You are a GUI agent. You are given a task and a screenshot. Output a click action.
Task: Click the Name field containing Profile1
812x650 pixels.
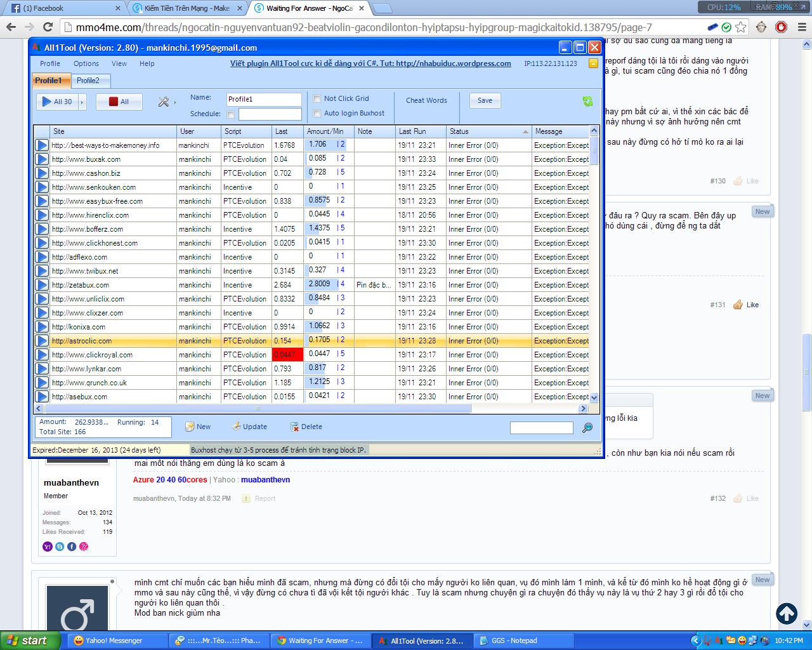(264, 99)
